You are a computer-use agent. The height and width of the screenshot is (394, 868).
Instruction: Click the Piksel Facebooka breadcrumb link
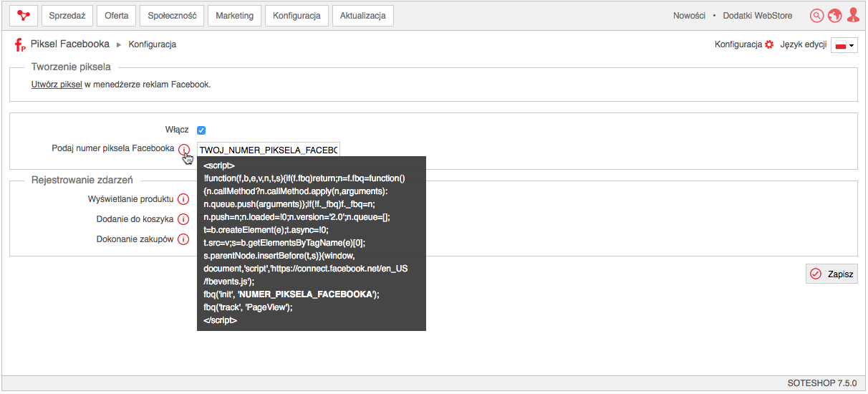pyautogui.click(x=70, y=44)
